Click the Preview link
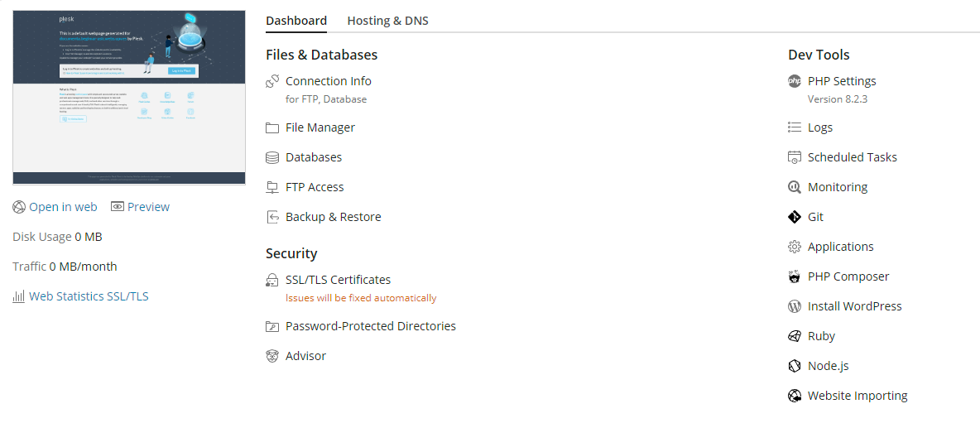 [148, 207]
